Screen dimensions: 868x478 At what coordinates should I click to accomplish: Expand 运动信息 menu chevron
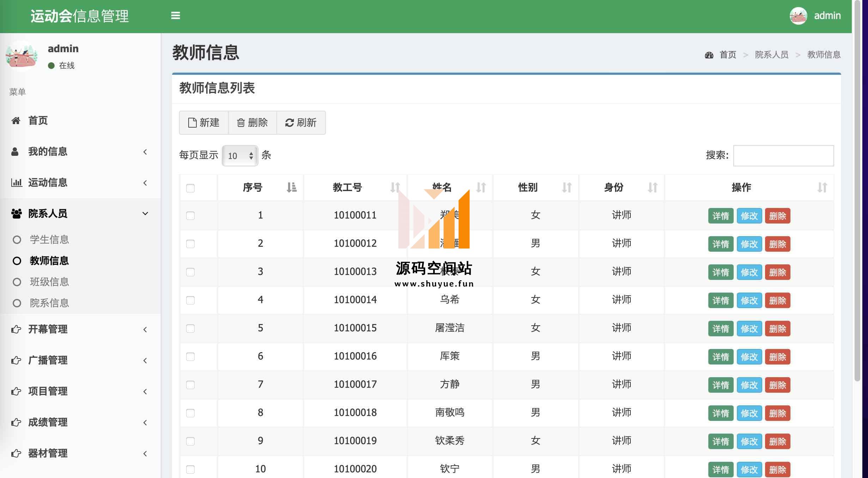coord(145,183)
